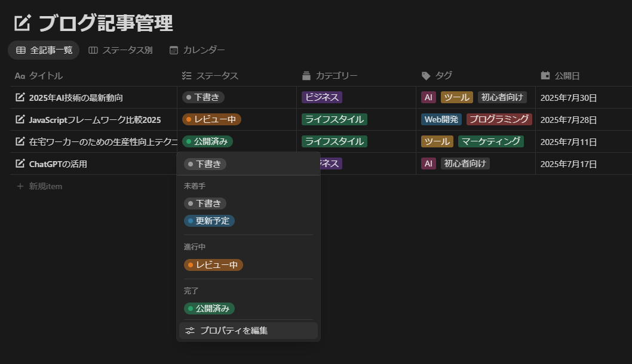Click the plus icon beside 新規item
Viewport: 632px width, 364px height.
[20, 186]
